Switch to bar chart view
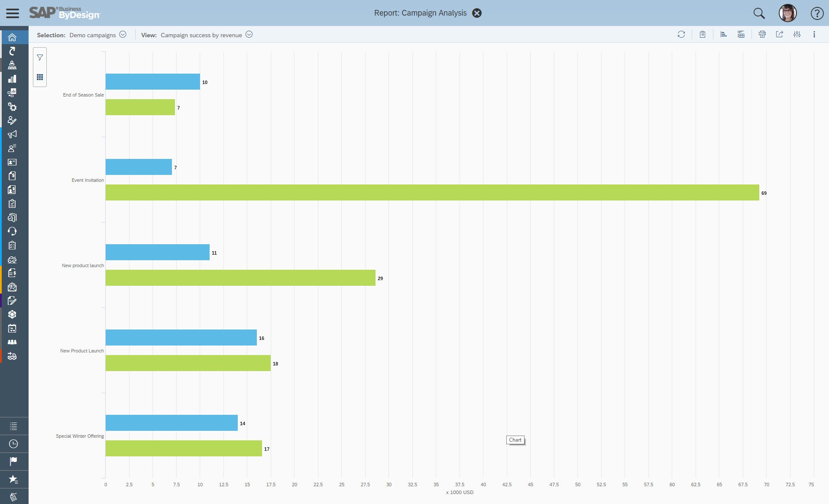Image resolution: width=829 pixels, height=504 pixels. point(723,35)
